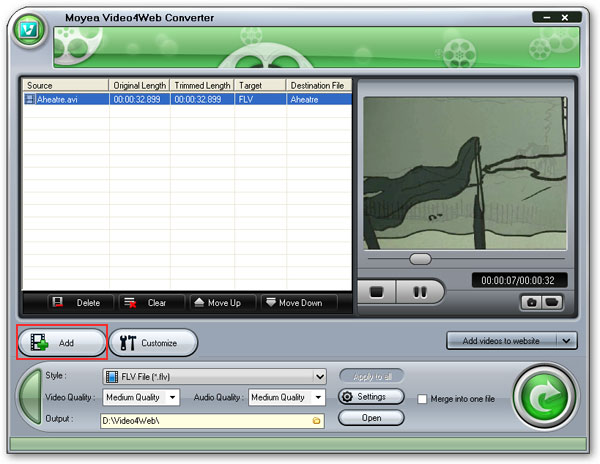Add a new video file
Viewport: 600px width, 464px height.
[x=62, y=342]
